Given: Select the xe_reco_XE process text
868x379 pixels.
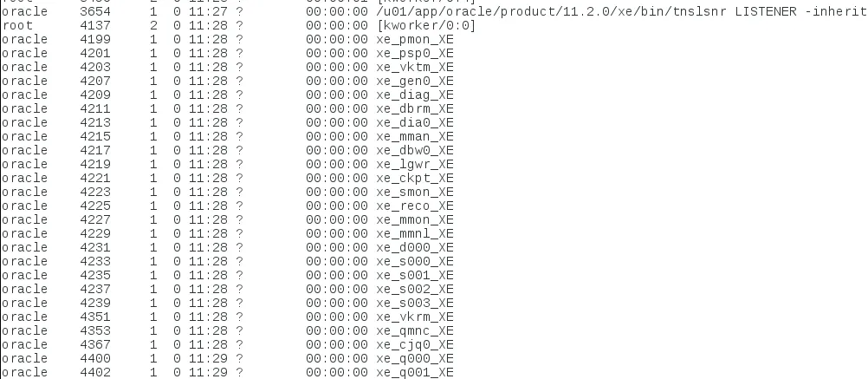Looking at the screenshot, I should 415,206.
